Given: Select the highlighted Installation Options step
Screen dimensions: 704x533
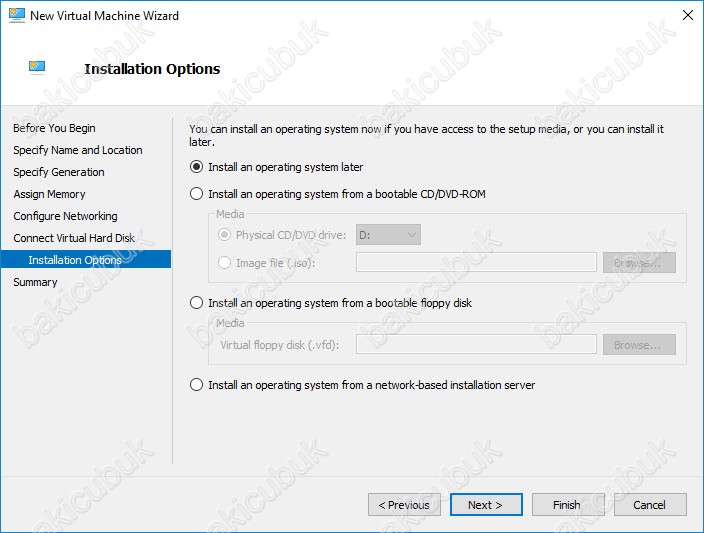Looking at the screenshot, I should coord(85,260).
